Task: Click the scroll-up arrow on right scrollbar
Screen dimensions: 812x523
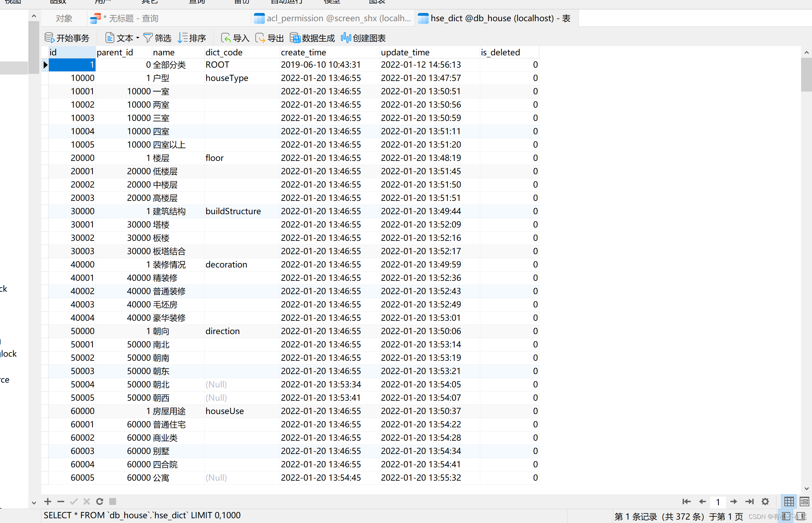Action: point(806,52)
